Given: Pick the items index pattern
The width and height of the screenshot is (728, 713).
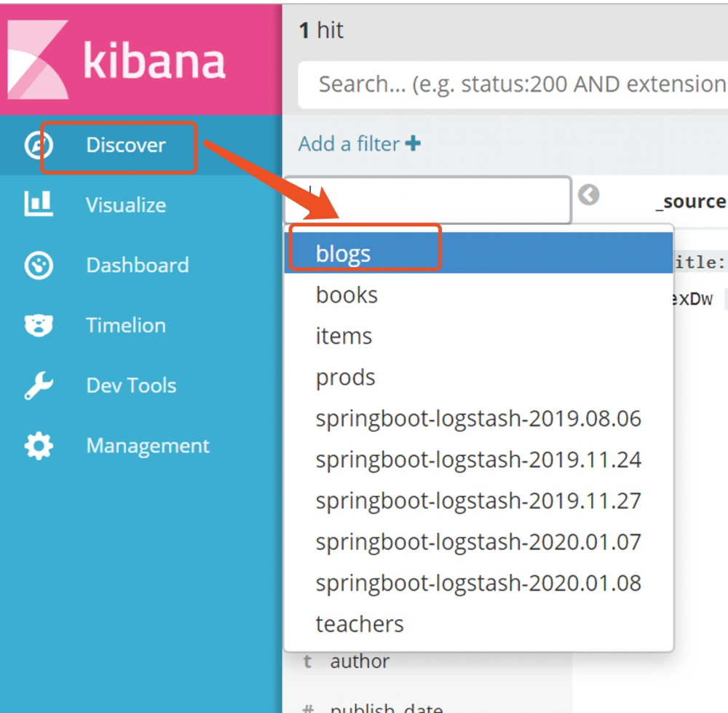Looking at the screenshot, I should pyautogui.click(x=479, y=336).
